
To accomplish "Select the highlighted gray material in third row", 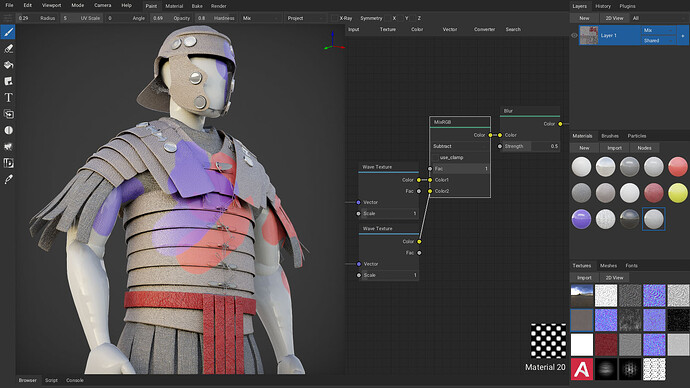I will pos(653,219).
